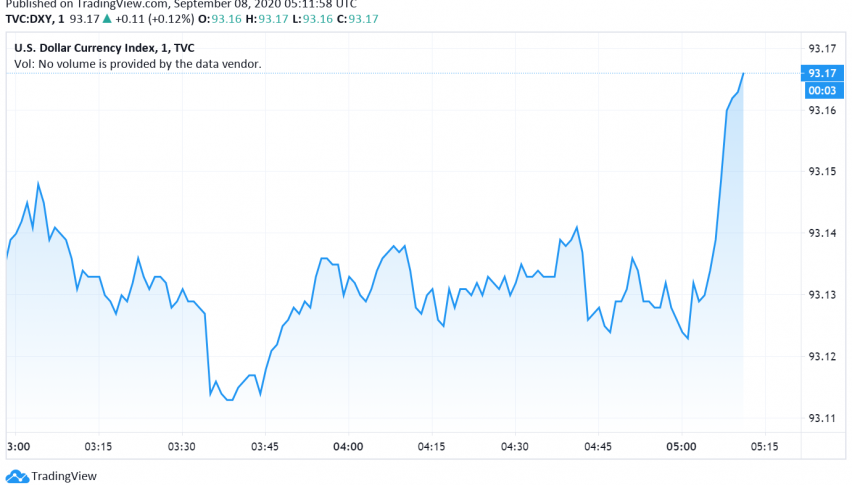Screen dimensions: 852x485
Task: Click the low value L:93.16
Action: [x=312, y=19]
